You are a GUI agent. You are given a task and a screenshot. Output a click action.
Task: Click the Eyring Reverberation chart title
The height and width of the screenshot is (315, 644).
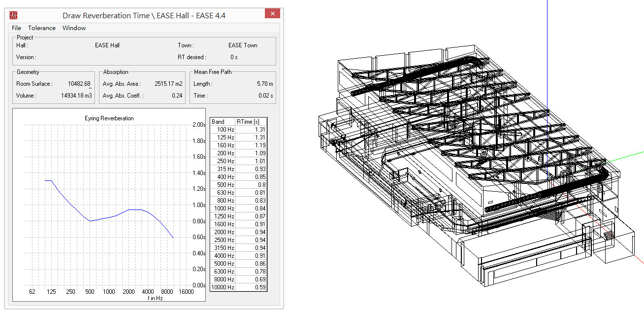(109, 118)
